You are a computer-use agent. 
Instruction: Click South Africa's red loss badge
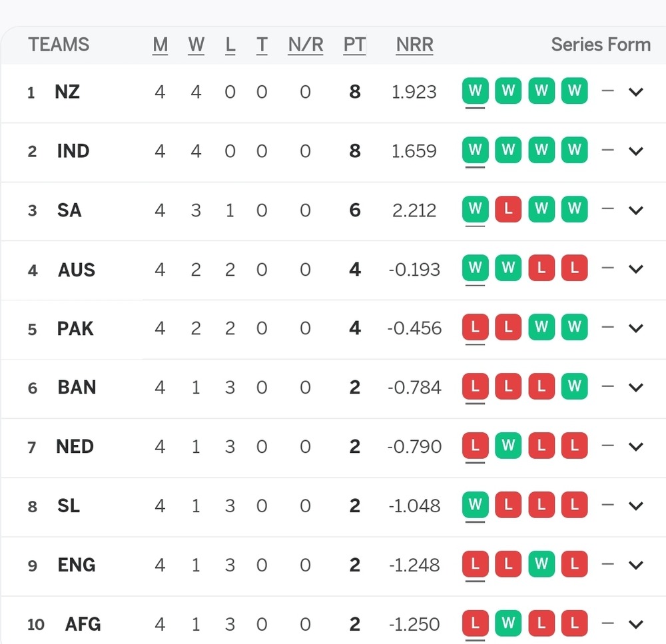tap(508, 210)
